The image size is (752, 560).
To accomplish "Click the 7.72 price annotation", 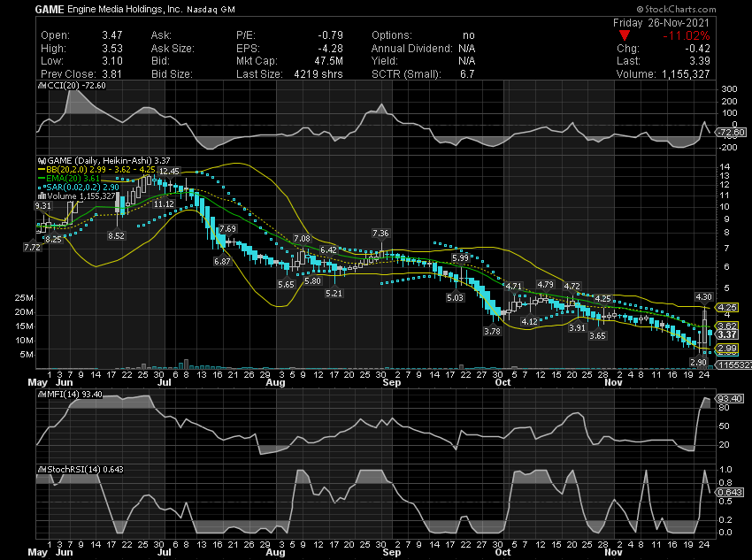I will (32, 248).
